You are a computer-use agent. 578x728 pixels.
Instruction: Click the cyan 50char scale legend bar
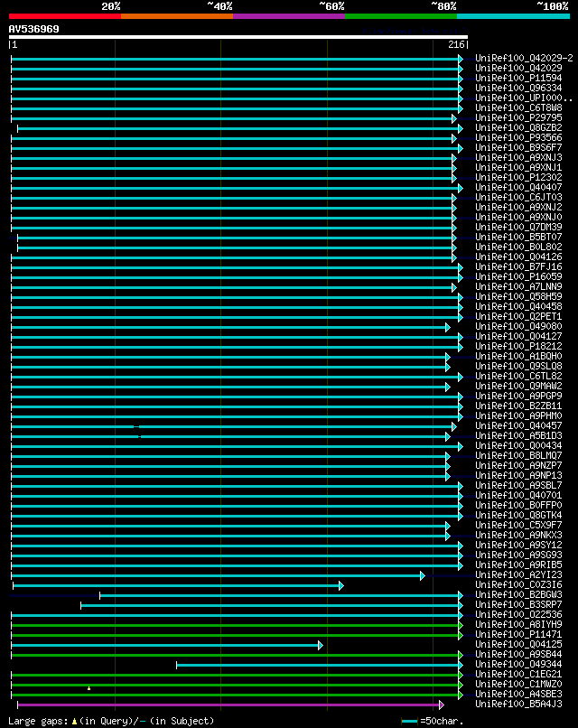(x=409, y=721)
